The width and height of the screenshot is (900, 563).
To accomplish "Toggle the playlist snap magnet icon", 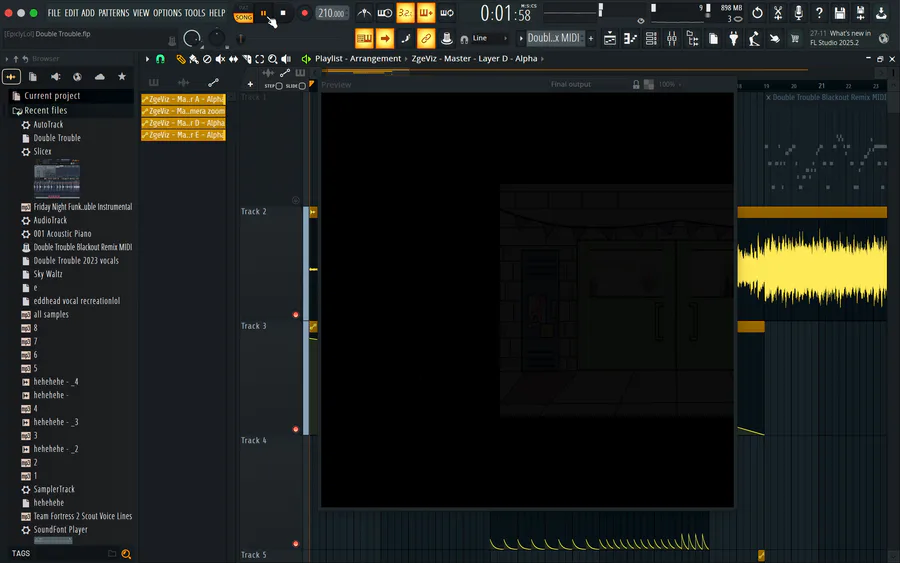I will click(160, 59).
